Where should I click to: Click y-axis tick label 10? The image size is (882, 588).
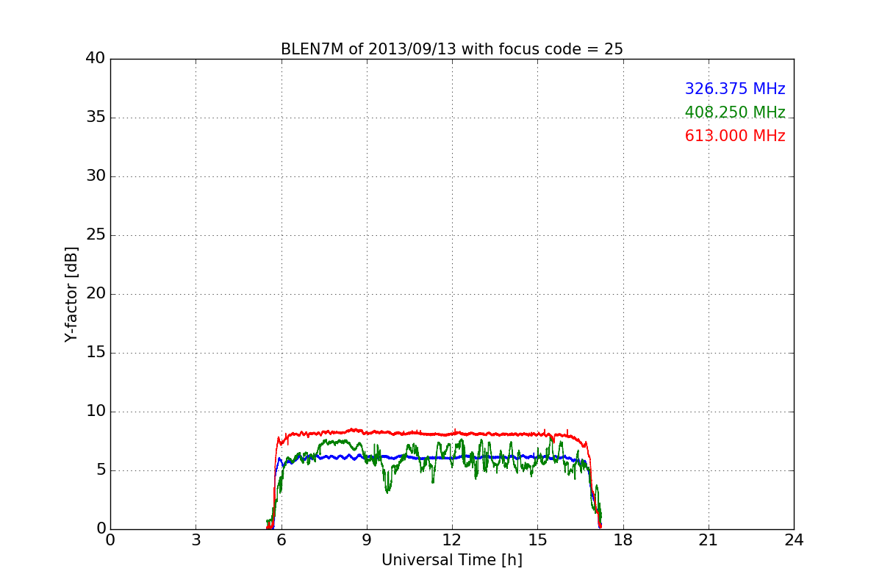click(x=96, y=412)
